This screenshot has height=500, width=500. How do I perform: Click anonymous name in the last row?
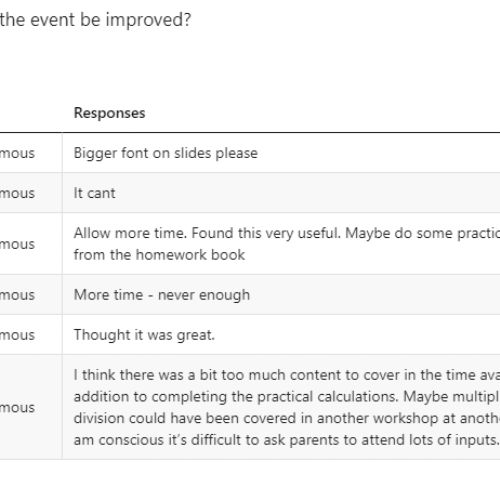pos(17,408)
